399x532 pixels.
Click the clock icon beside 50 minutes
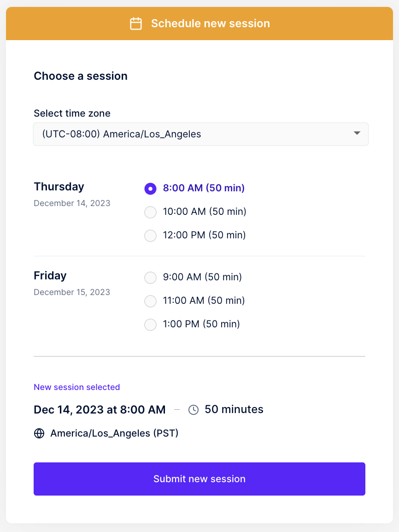tap(193, 409)
